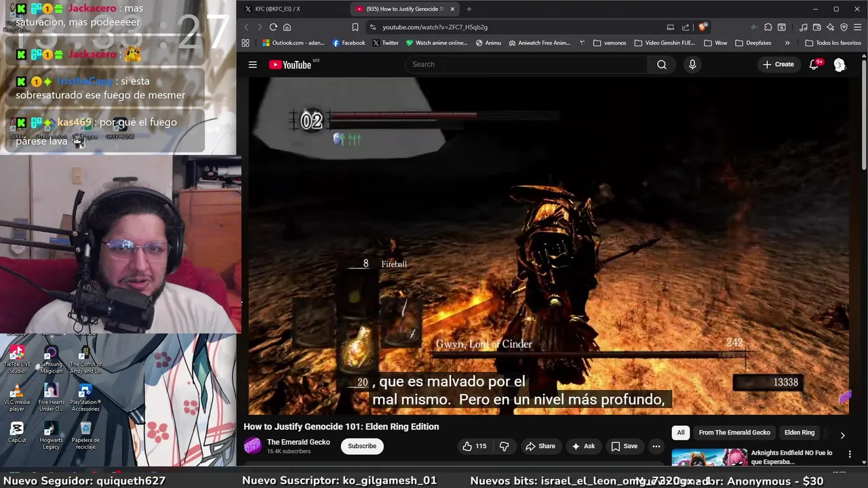Focus the YouTube Search input field
This screenshot has width=868, height=488.
point(527,64)
